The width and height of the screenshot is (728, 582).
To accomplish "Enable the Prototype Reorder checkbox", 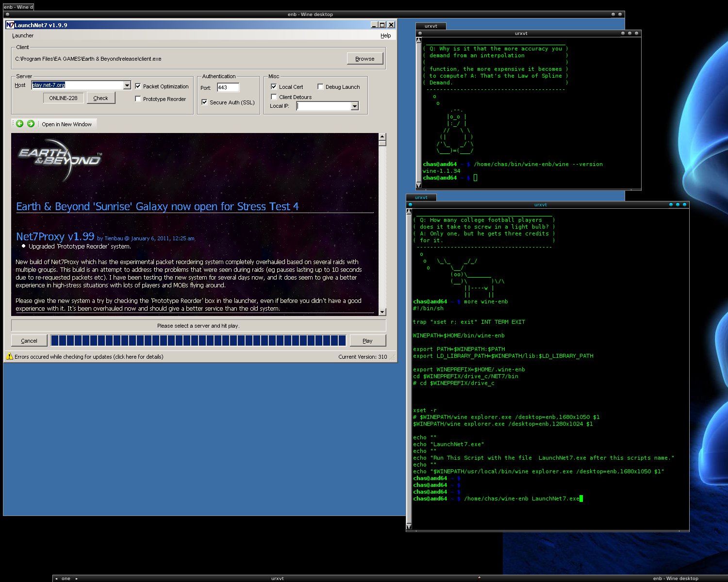I will 138,99.
